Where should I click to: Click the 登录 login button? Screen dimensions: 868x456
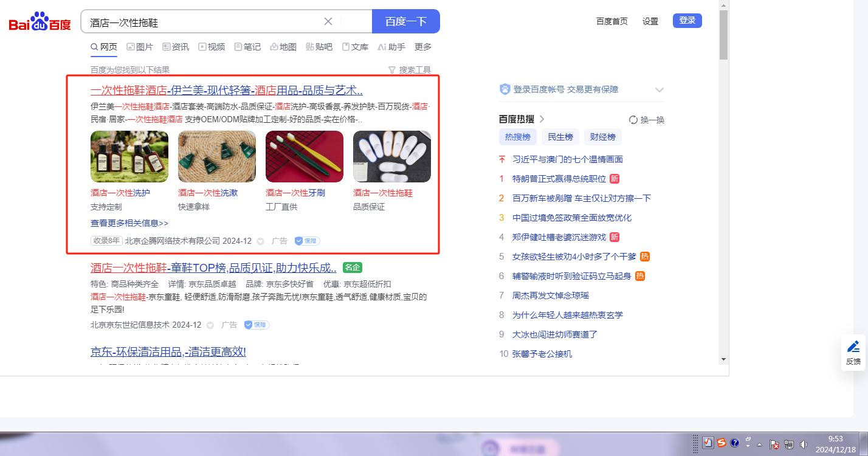click(x=687, y=21)
